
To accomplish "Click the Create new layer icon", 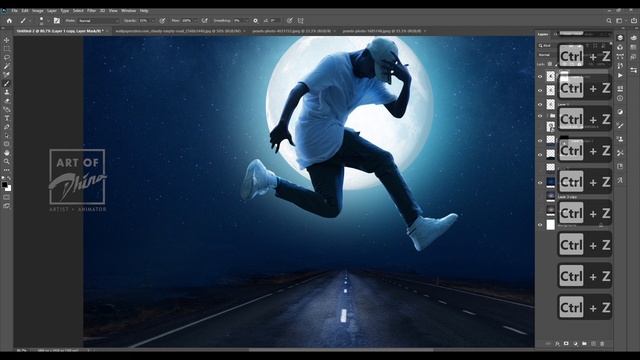I will coord(593,344).
